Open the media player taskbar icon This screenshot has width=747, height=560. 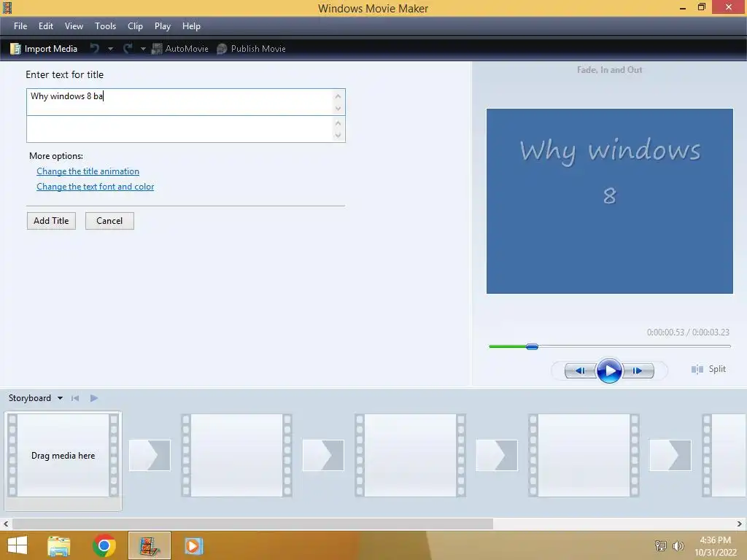click(193, 545)
